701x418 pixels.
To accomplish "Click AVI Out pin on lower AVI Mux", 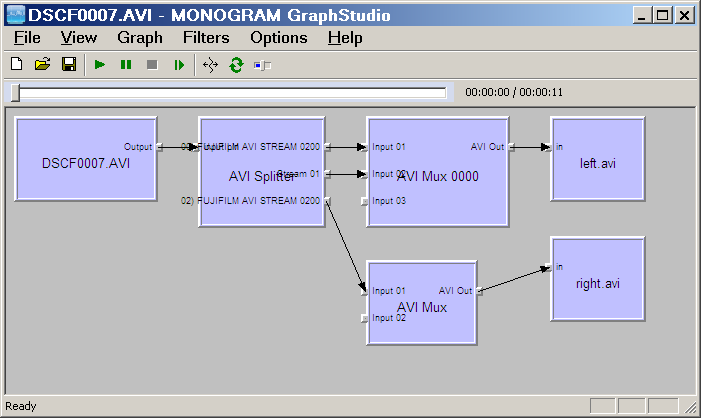I will point(480,291).
